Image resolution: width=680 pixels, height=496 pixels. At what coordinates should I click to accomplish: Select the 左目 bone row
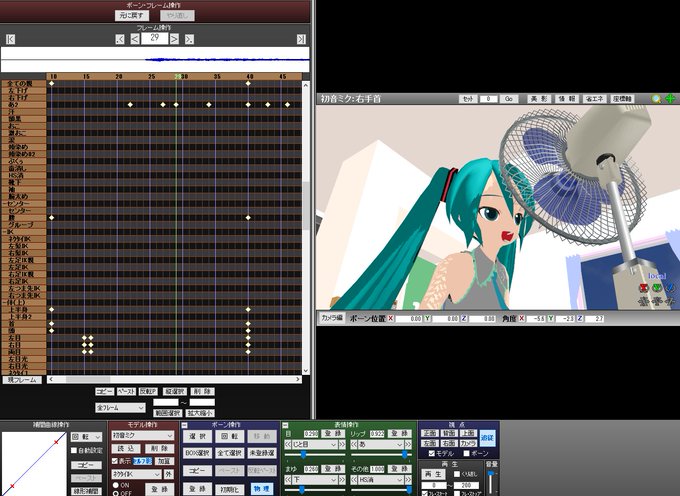pos(24,338)
